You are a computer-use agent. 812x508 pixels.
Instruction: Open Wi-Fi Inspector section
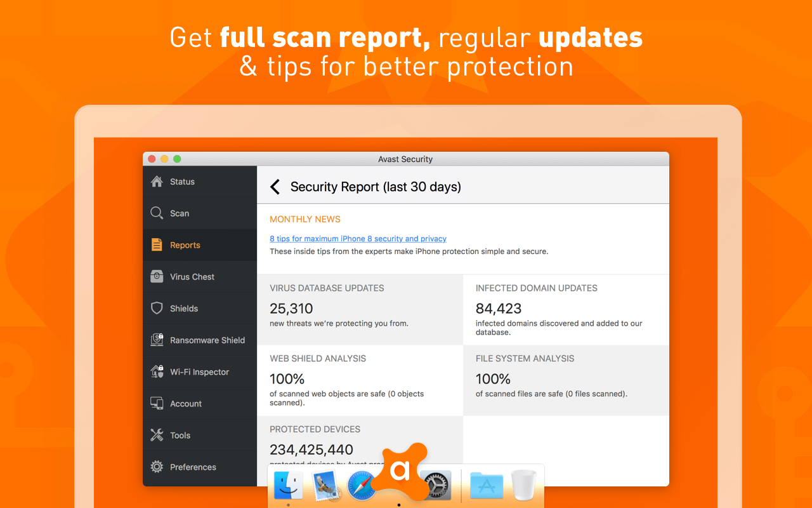(199, 372)
